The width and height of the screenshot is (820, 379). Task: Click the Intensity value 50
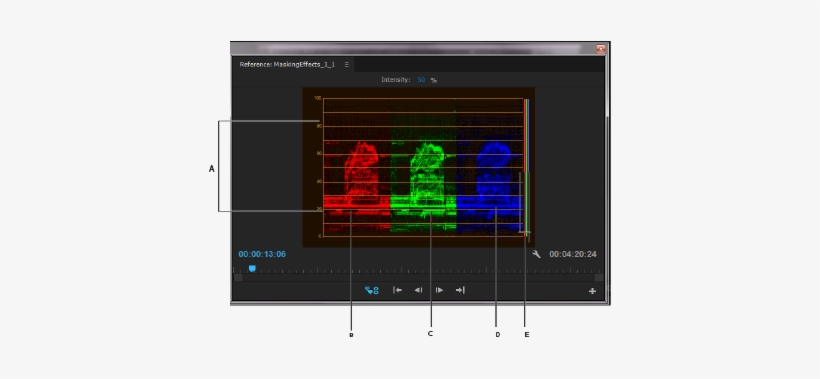click(422, 80)
